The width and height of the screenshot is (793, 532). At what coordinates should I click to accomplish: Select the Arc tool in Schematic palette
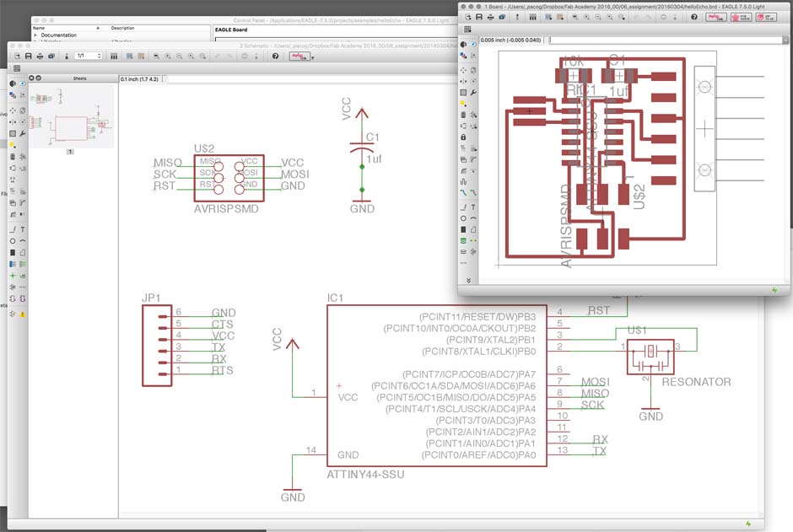[23, 241]
